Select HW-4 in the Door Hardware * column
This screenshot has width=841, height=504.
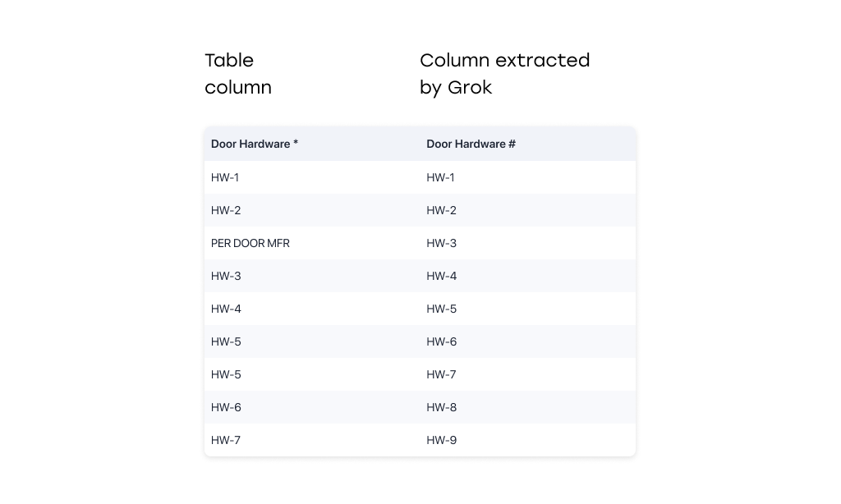tap(226, 309)
